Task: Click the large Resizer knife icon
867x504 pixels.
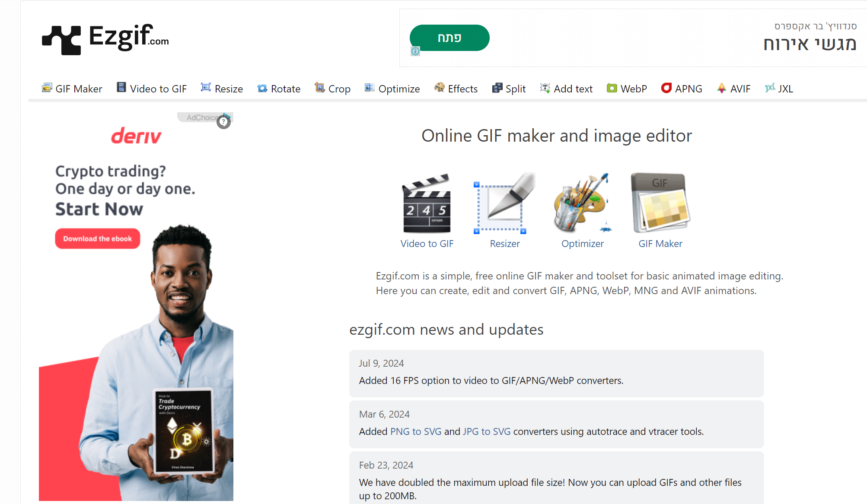Action: [x=504, y=203]
